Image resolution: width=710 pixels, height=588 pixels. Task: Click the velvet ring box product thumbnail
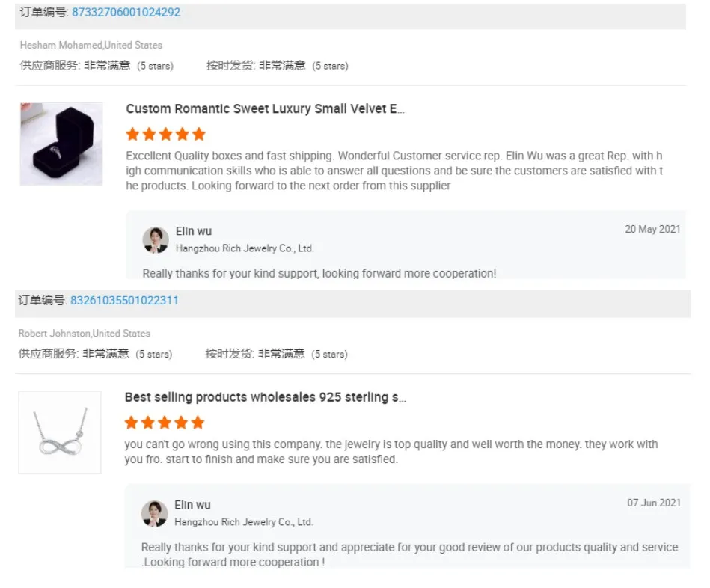coord(61,144)
